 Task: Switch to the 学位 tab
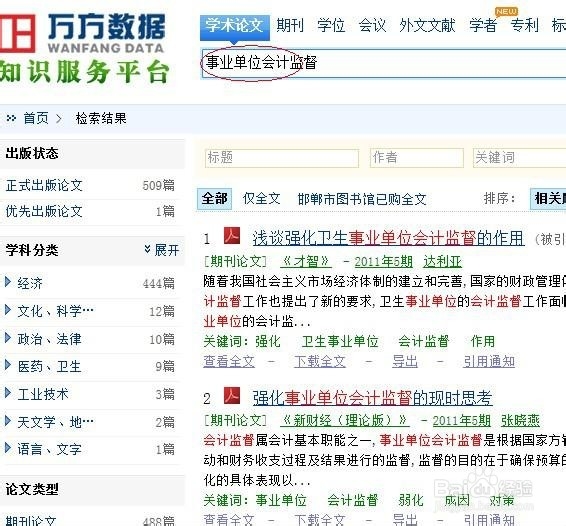[331, 25]
